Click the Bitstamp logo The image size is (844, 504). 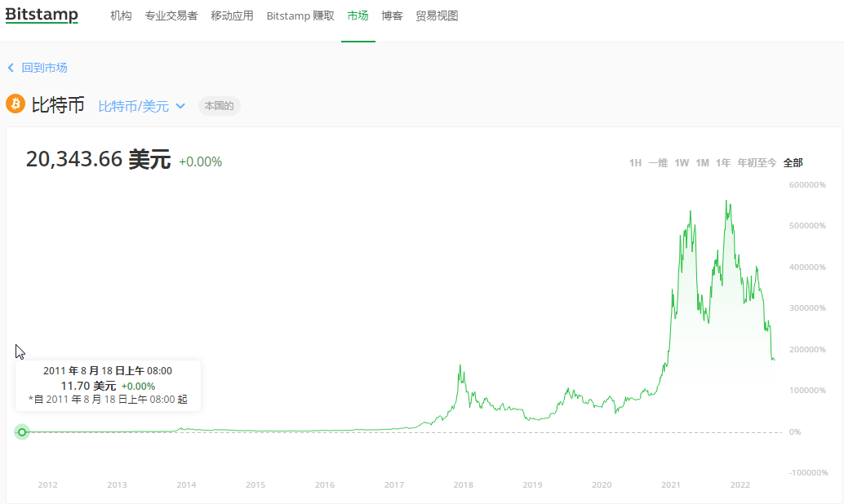coord(42,15)
